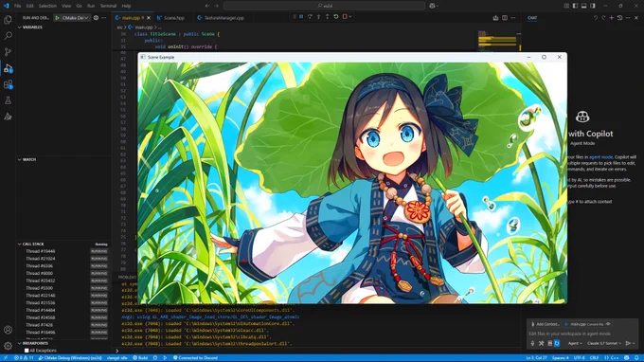Click Split Editor icon in editor actions

505,18
